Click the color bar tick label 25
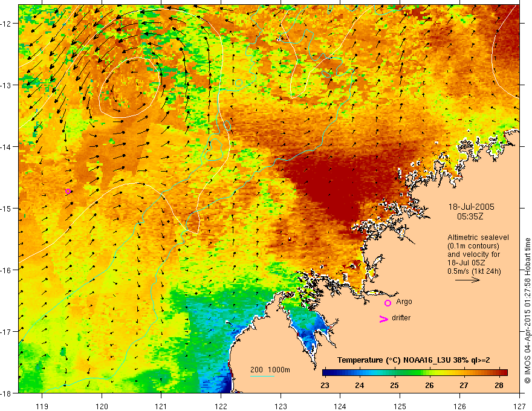This screenshot has width=532, height=411. point(394,386)
